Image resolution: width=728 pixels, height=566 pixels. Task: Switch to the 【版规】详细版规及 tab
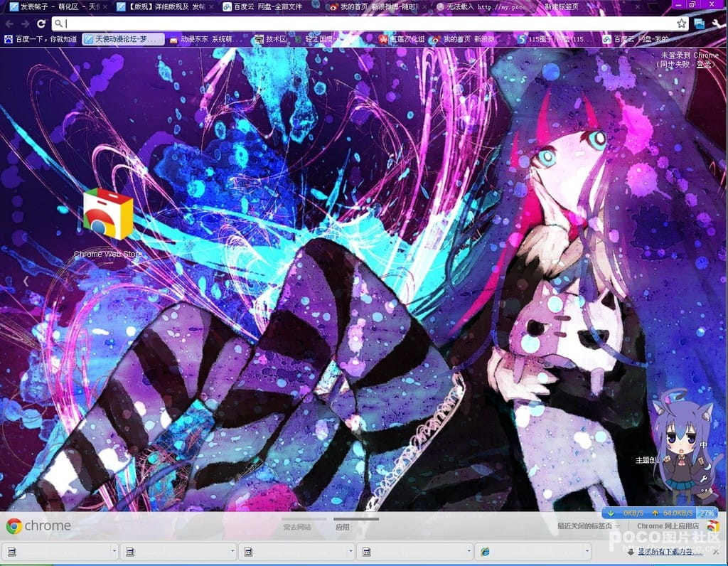pos(164,7)
